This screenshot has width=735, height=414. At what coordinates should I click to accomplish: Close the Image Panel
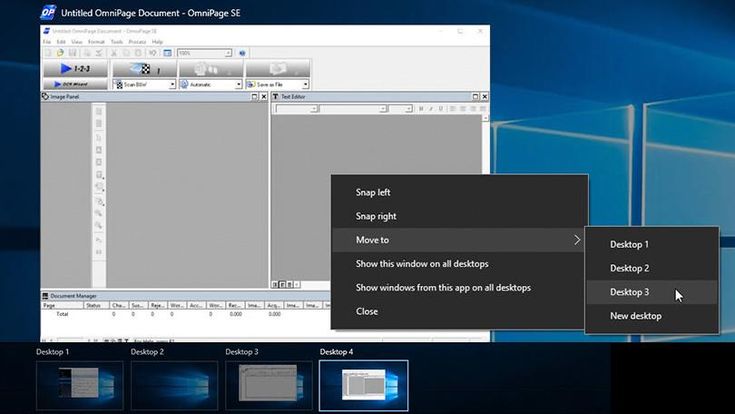[x=263, y=97]
